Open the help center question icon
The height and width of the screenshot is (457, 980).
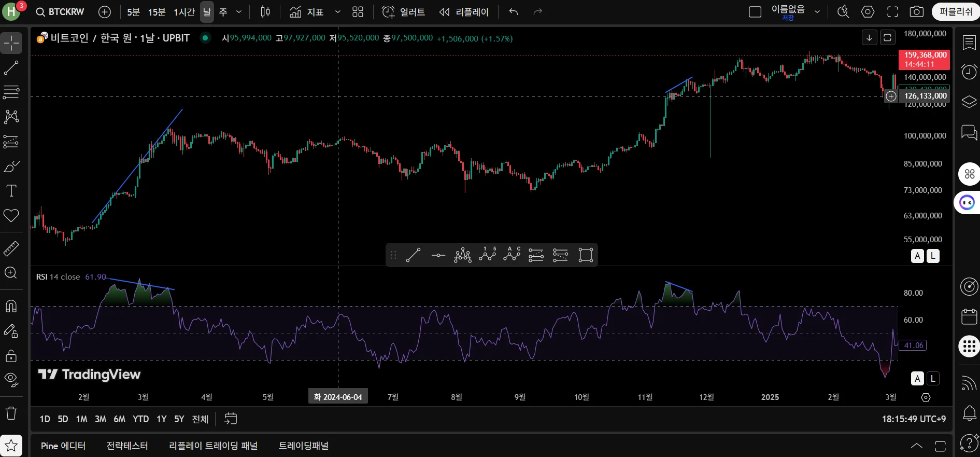(x=969, y=444)
